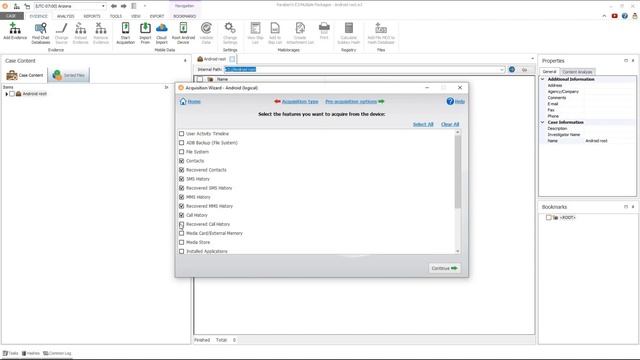Click the Go button next to path
This screenshot has height=360, width=640.
tap(524, 70)
